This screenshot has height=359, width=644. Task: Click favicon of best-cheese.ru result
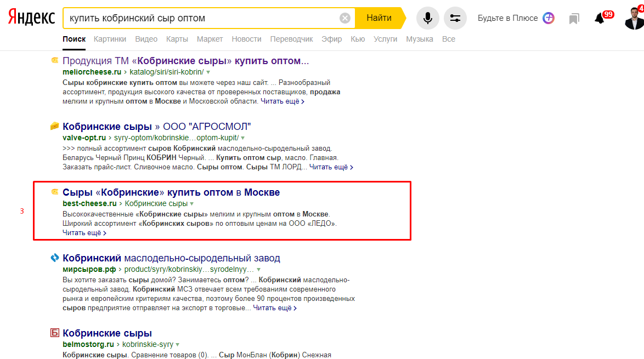click(55, 192)
